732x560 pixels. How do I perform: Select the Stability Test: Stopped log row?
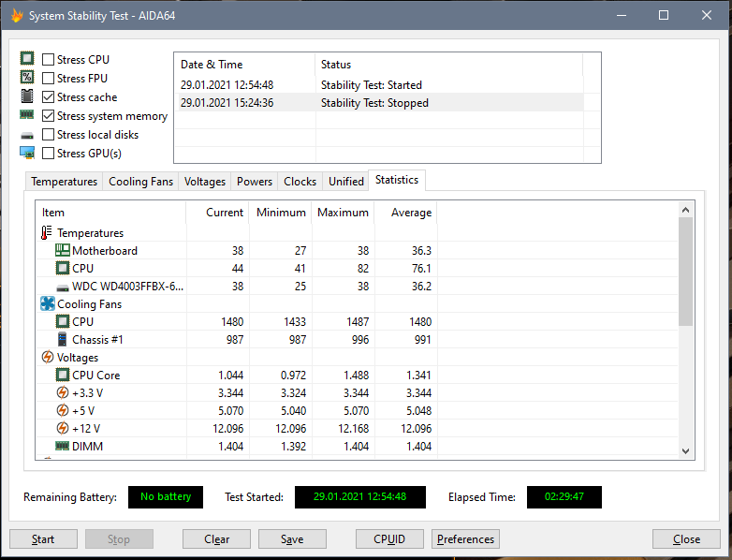tap(379, 103)
